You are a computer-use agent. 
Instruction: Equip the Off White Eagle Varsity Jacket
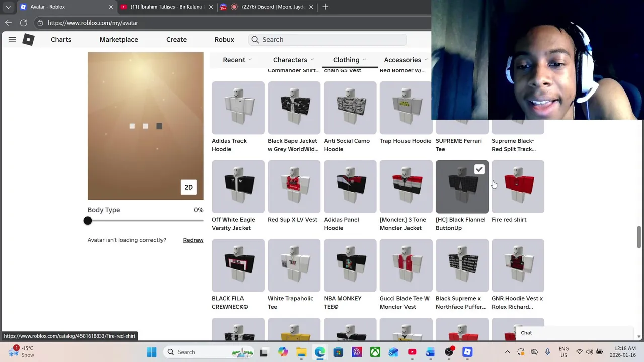click(238, 187)
